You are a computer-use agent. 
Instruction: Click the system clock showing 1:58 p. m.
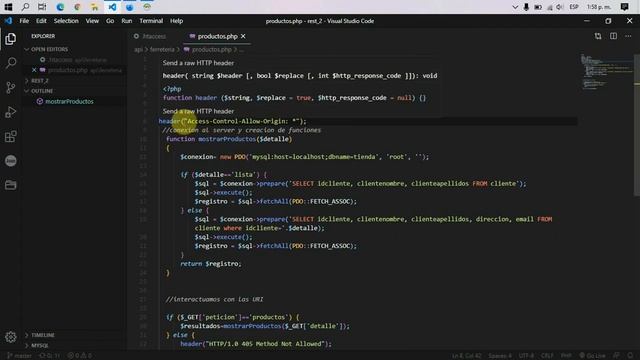coord(598,7)
